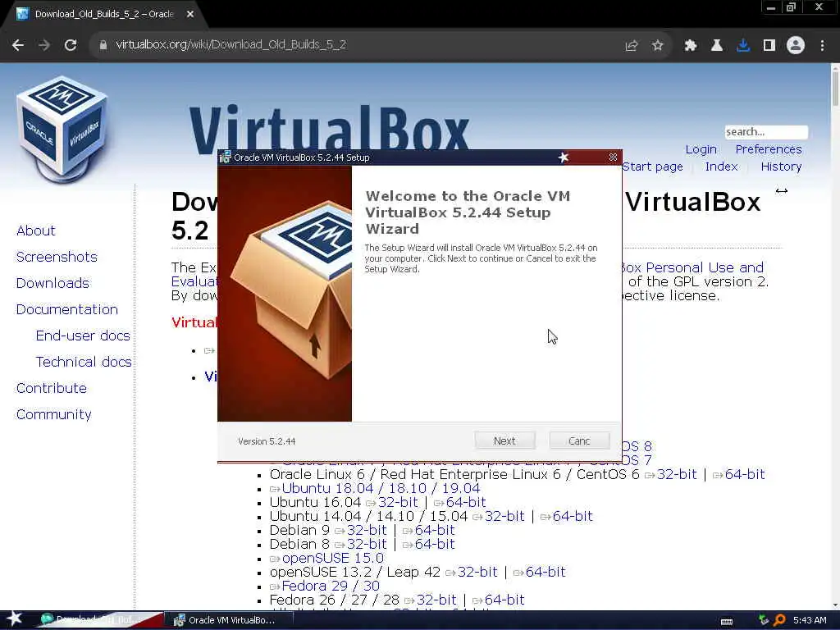Click the lock icon in address bar
The image size is (840, 630).
tap(103, 46)
